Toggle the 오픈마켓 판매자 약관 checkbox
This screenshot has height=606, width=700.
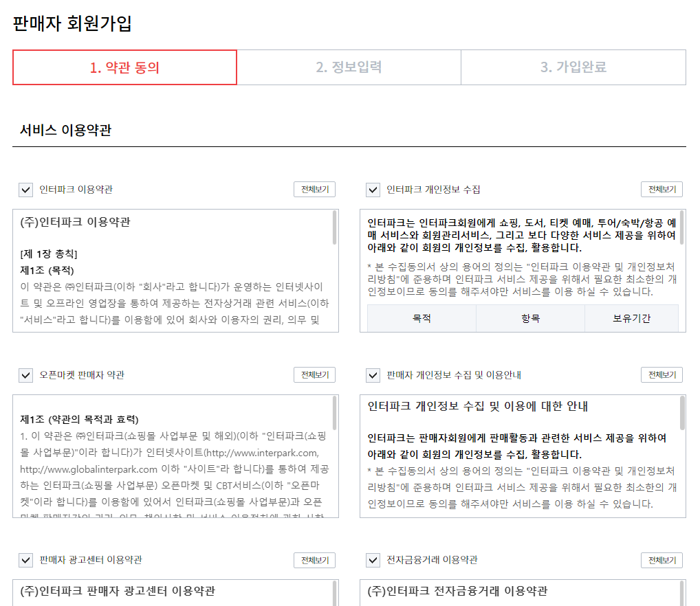26,375
